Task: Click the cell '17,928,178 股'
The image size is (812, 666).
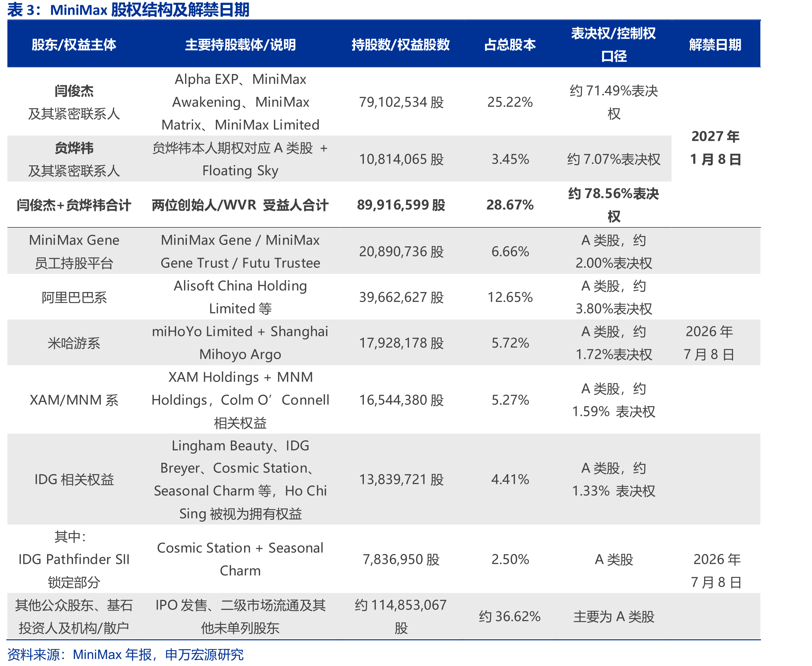Action: (401, 343)
